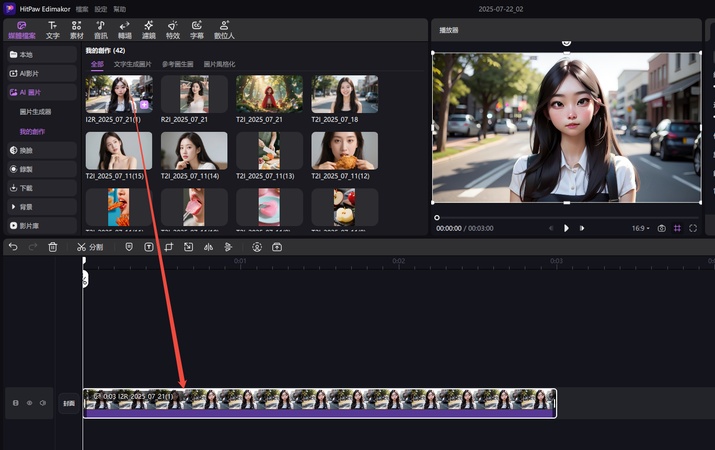715x450 pixels.
Task: Filter by 文字生成圖片
Action: 133,64
